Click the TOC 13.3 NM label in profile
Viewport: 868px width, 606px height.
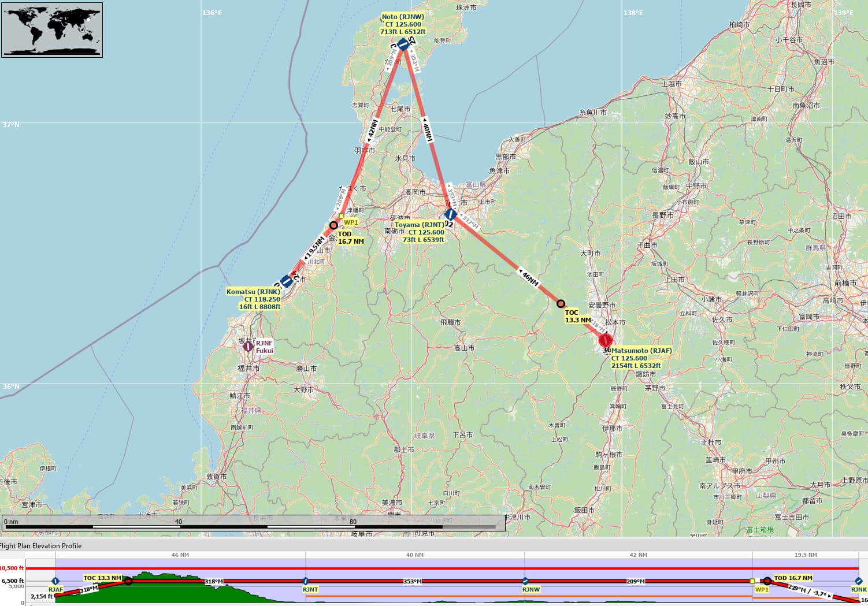(x=102, y=578)
